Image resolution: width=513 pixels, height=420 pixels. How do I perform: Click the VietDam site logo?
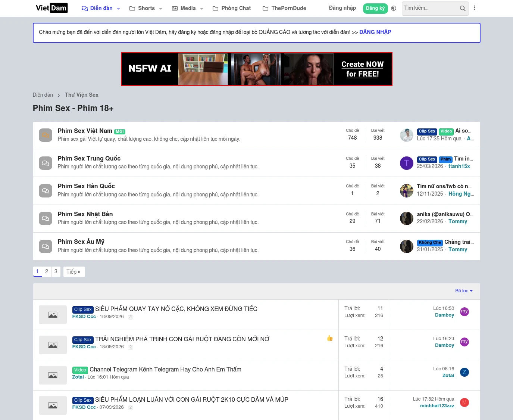pos(51,8)
